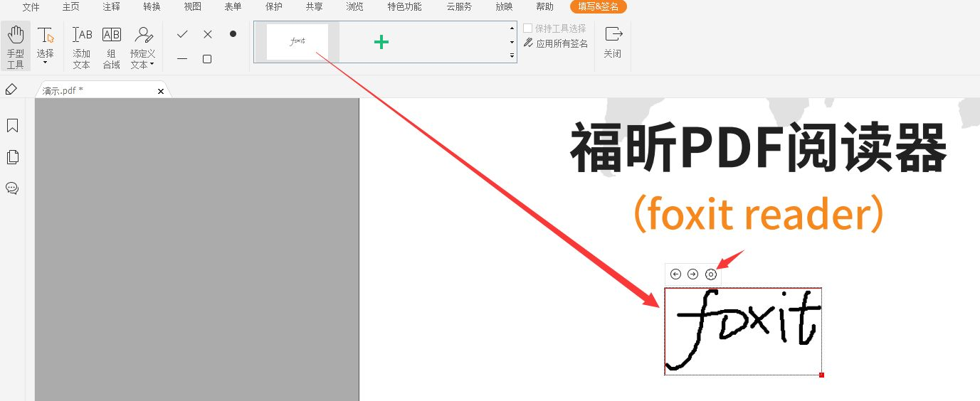
Task: Select the foxit signature thumbnail in gallery
Action: pyautogui.click(x=297, y=42)
